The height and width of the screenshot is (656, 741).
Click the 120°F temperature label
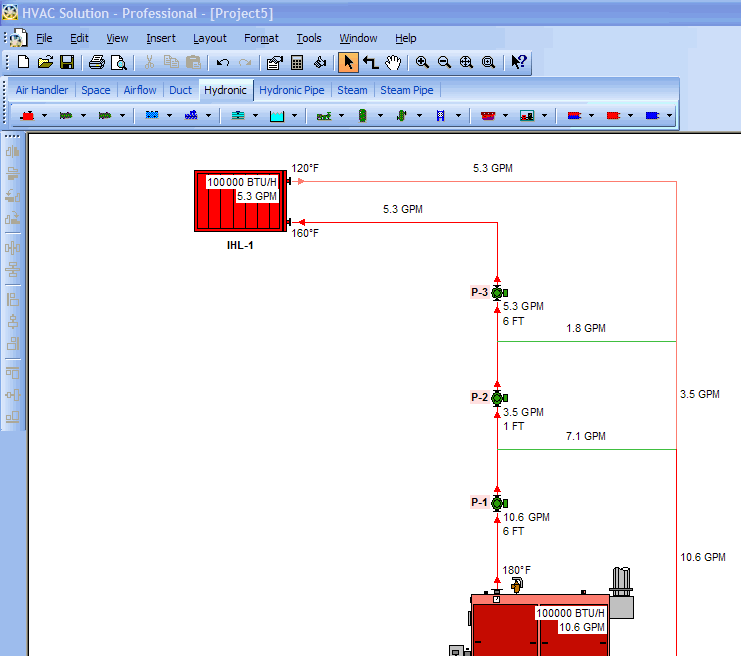[x=305, y=168]
